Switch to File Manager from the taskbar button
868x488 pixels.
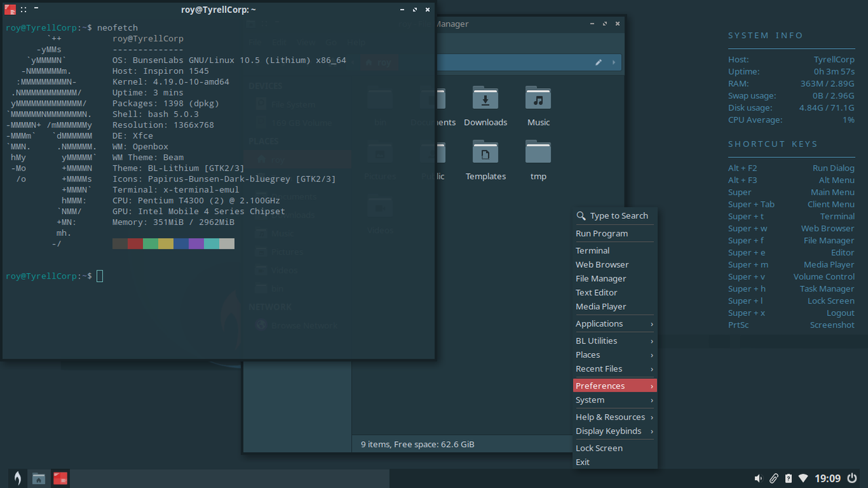tap(39, 479)
